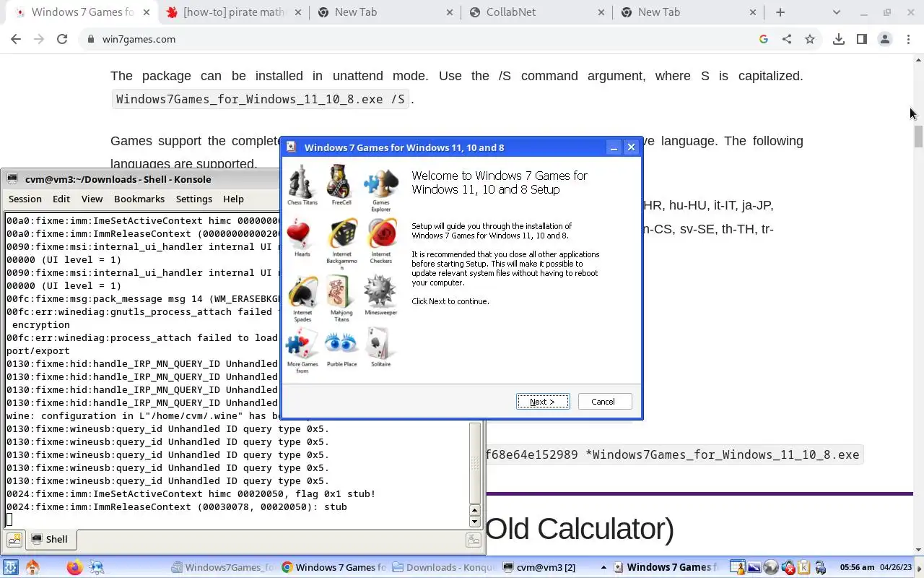The height and width of the screenshot is (578, 924).
Task: Reload the win7games.com page
Action: point(62,39)
